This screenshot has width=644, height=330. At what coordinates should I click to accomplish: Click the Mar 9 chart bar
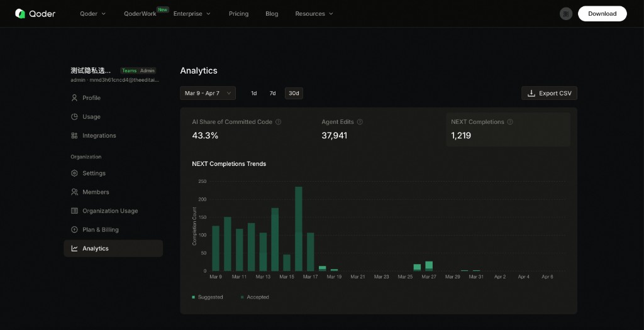216,248
